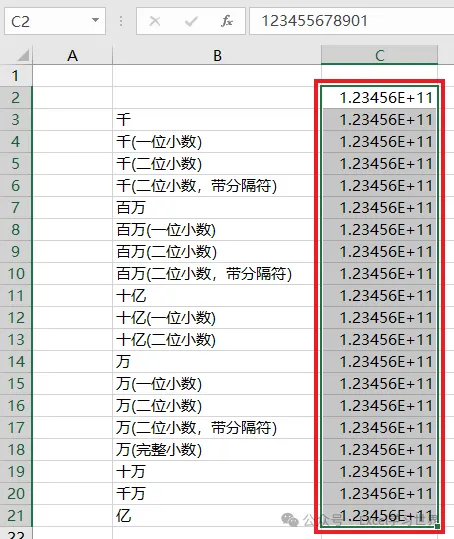Click the Insert Function fx icon
This screenshot has height=539, width=454.
226,21
